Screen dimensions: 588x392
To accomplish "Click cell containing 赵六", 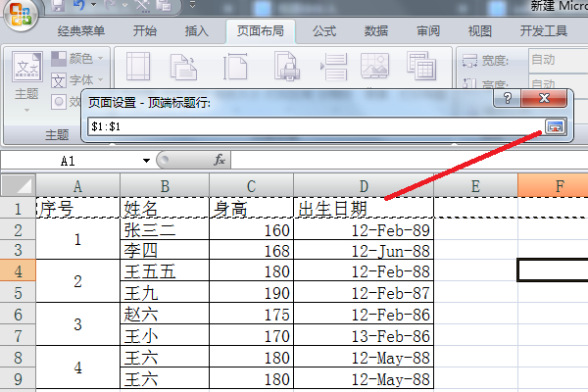I will [165, 314].
